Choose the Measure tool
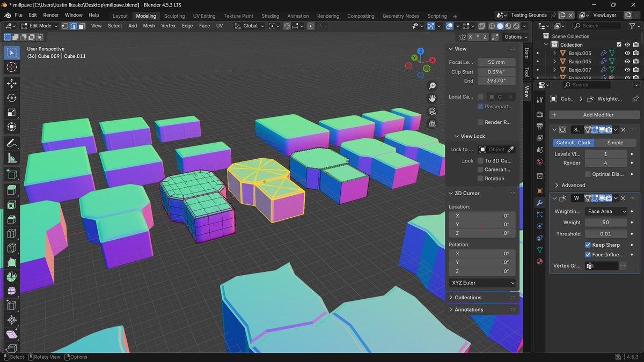644x362 pixels. click(12, 158)
